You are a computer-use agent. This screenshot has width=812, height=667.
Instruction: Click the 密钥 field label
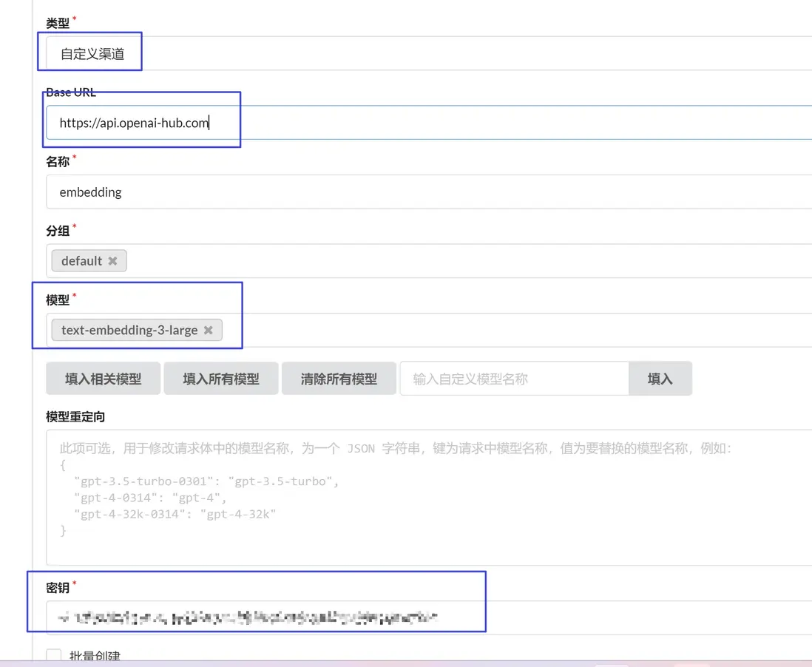[x=58, y=588]
